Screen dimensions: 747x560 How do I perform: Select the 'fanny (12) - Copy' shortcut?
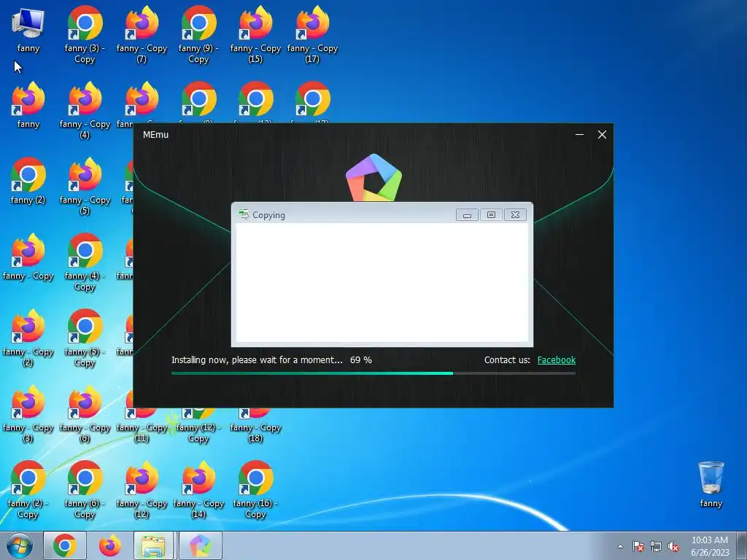click(x=198, y=426)
